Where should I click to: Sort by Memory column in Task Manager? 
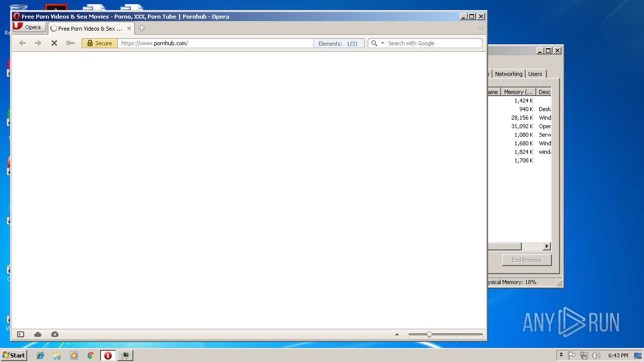coord(518,92)
